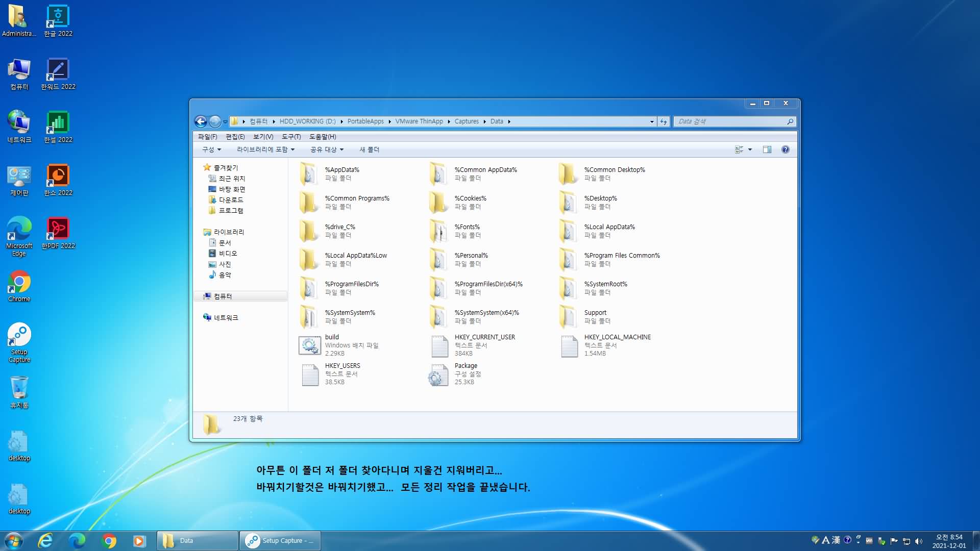Expand the arrow after VMware ThinApp in path
The image size is (980, 551).
click(x=449, y=121)
